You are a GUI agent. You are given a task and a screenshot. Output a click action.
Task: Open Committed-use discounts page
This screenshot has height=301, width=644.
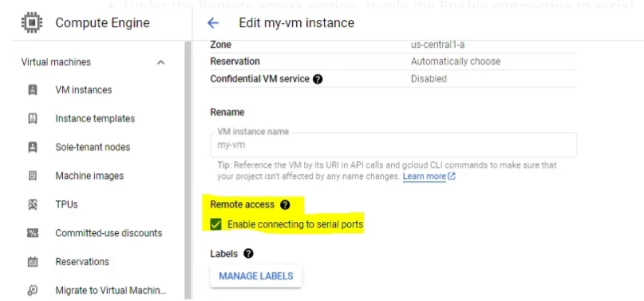tap(109, 233)
